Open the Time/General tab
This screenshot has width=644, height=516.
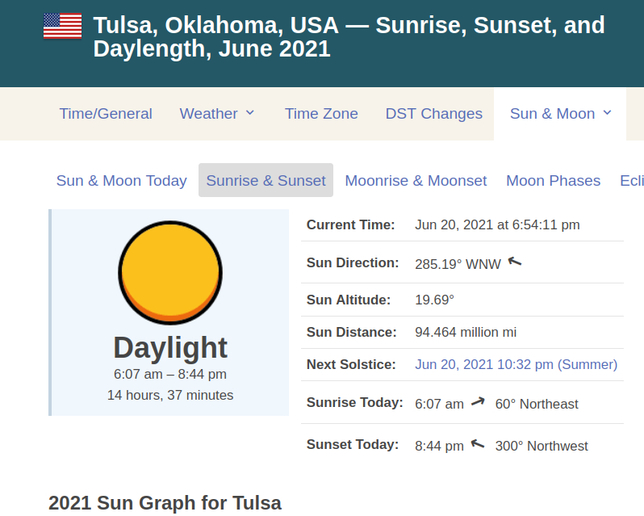pos(106,114)
